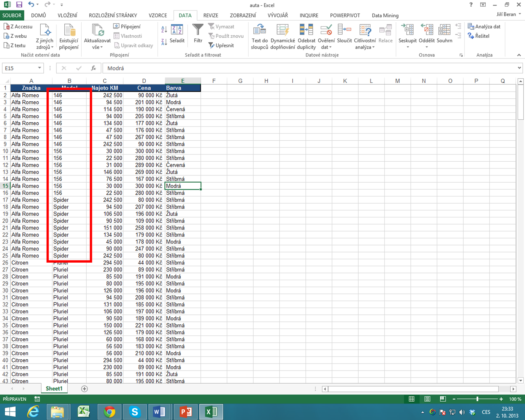Screen dimensions: 525x420
Task: Open Text do sloupců tool
Action: (x=260, y=36)
